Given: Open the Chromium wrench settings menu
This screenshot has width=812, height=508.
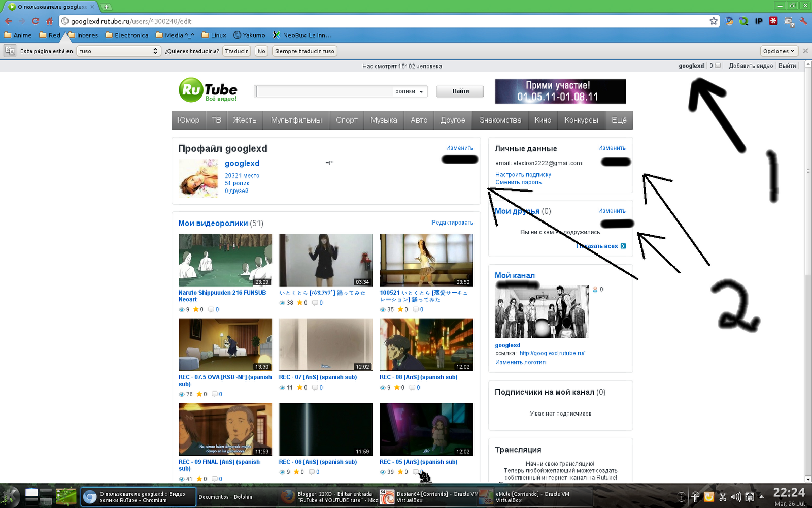Looking at the screenshot, I should pyautogui.click(x=803, y=21).
